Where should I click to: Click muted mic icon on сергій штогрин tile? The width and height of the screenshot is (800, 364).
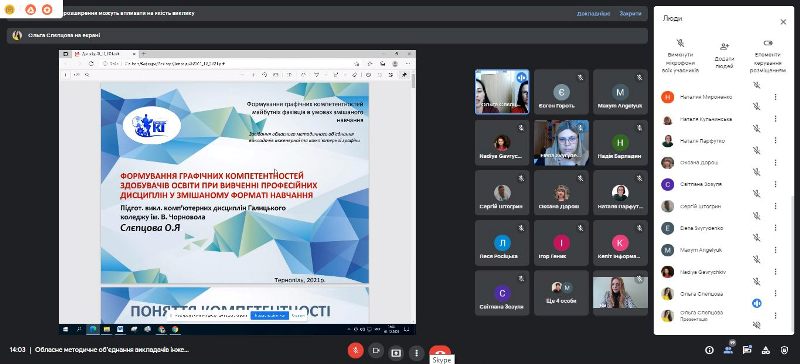point(521,178)
